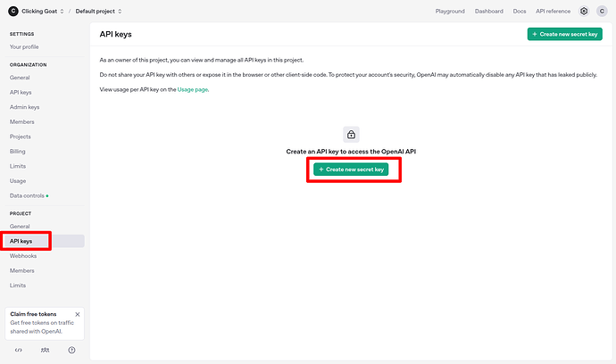
Task: Open General under Project
Action: click(x=20, y=227)
